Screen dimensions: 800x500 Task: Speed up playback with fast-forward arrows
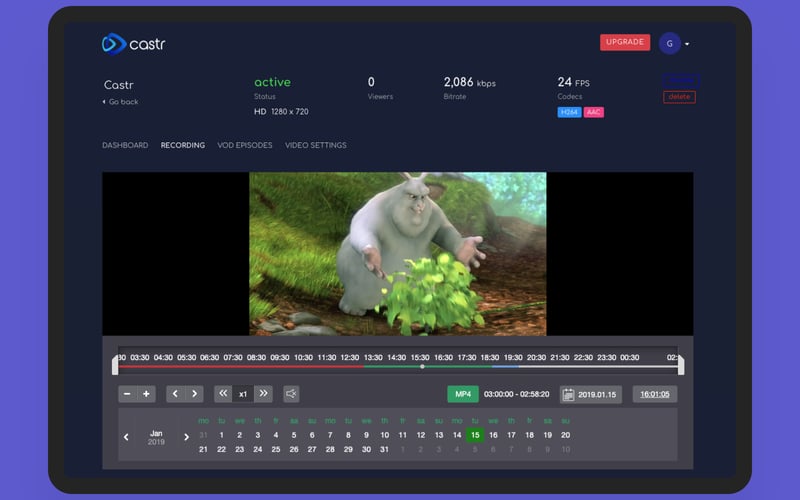click(263, 394)
